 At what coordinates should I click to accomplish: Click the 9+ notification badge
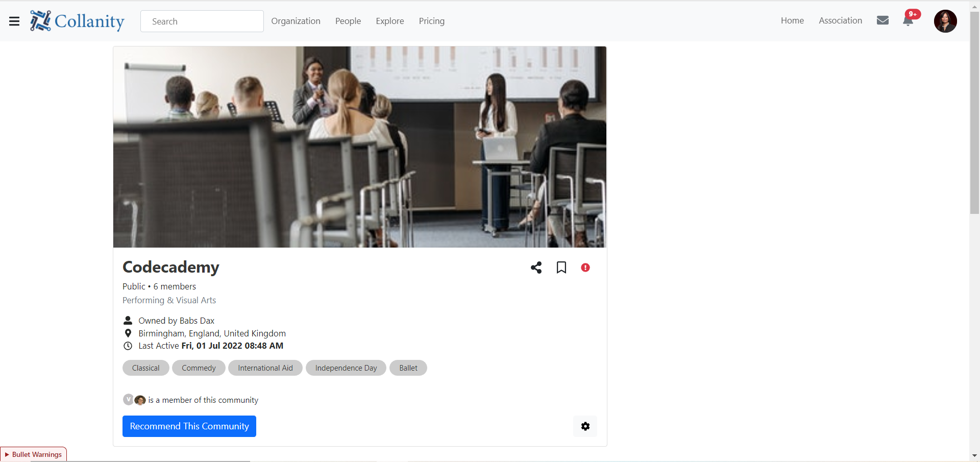click(913, 14)
